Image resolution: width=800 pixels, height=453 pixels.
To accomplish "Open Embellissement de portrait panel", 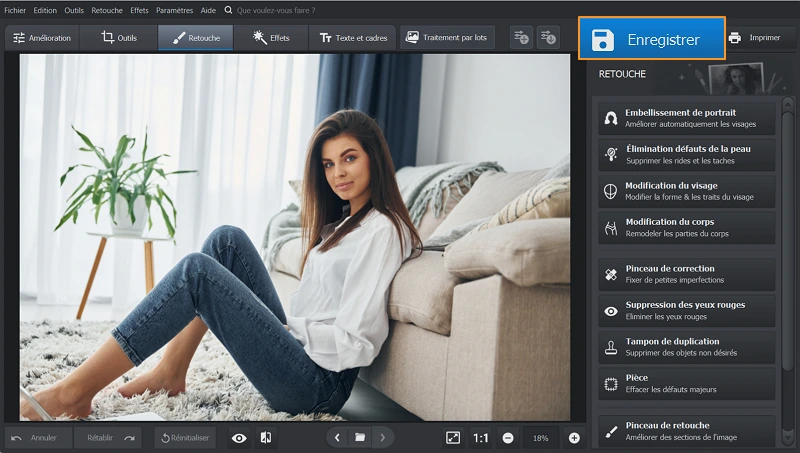I will [x=686, y=118].
